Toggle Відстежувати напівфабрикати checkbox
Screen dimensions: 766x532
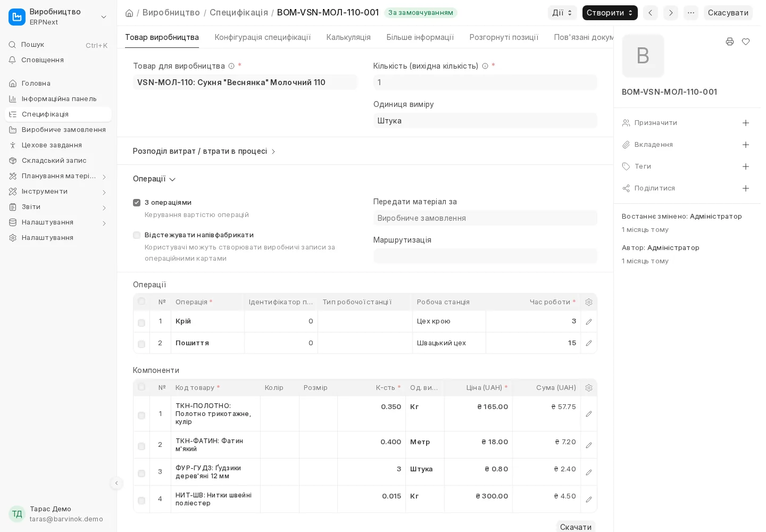(137, 235)
